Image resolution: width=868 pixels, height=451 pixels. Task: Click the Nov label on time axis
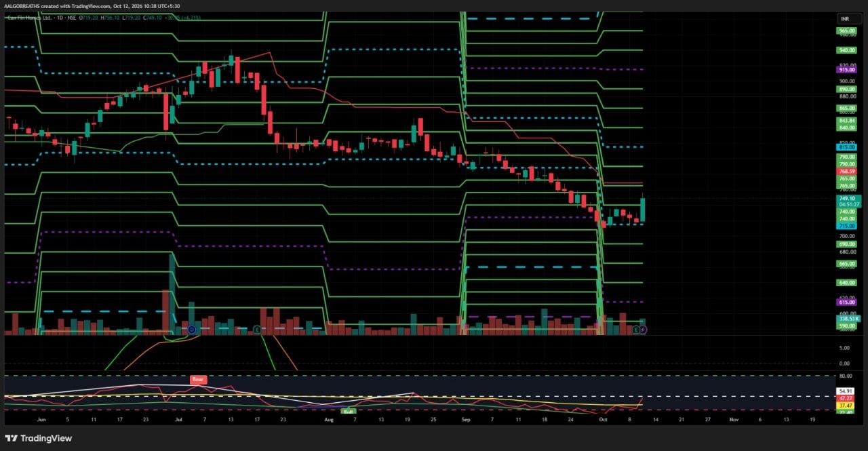(x=733, y=420)
